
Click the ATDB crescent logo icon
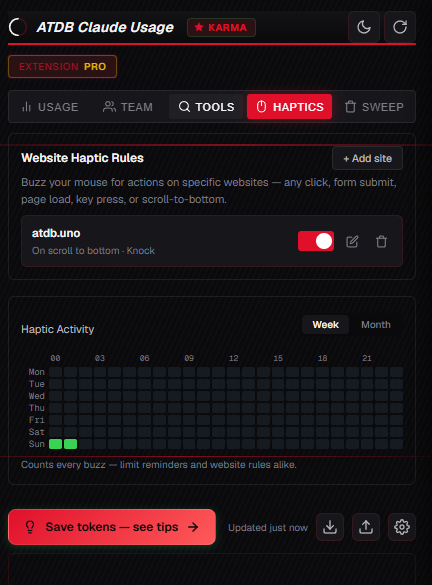click(x=18, y=27)
